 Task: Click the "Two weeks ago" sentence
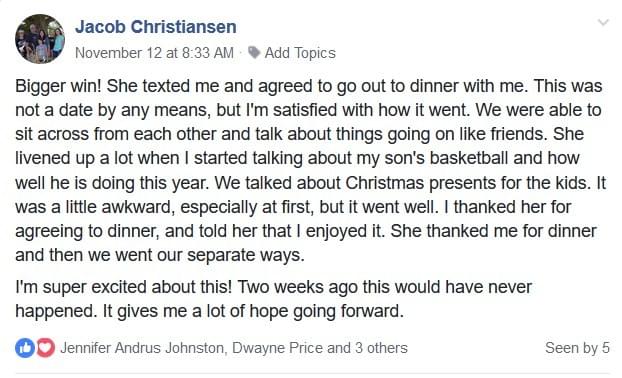pyautogui.click(x=385, y=287)
